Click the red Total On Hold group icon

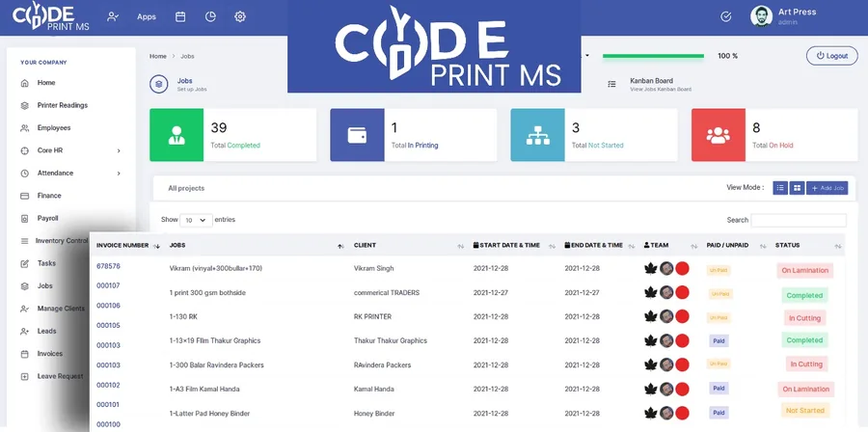click(x=719, y=135)
